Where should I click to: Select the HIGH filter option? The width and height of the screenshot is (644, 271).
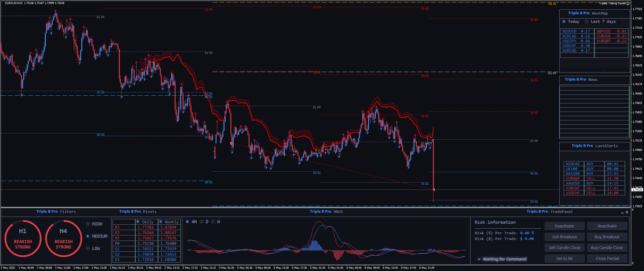pyautogui.click(x=88, y=224)
